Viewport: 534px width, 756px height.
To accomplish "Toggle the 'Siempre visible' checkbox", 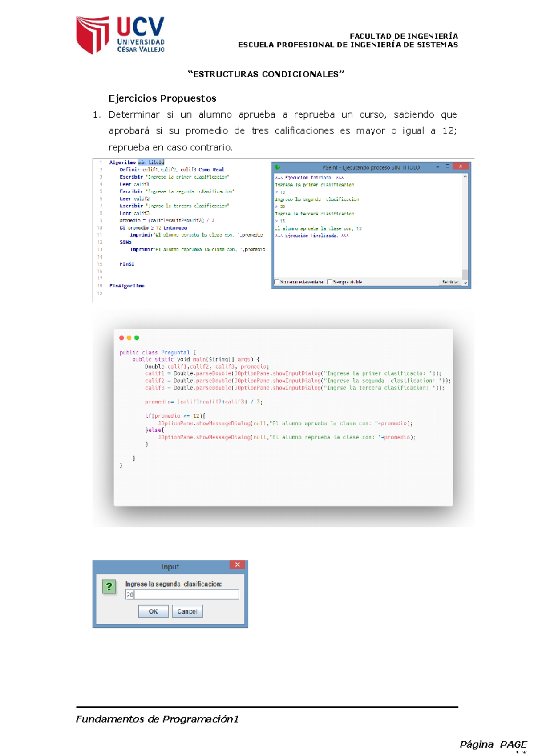I will click(x=330, y=282).
